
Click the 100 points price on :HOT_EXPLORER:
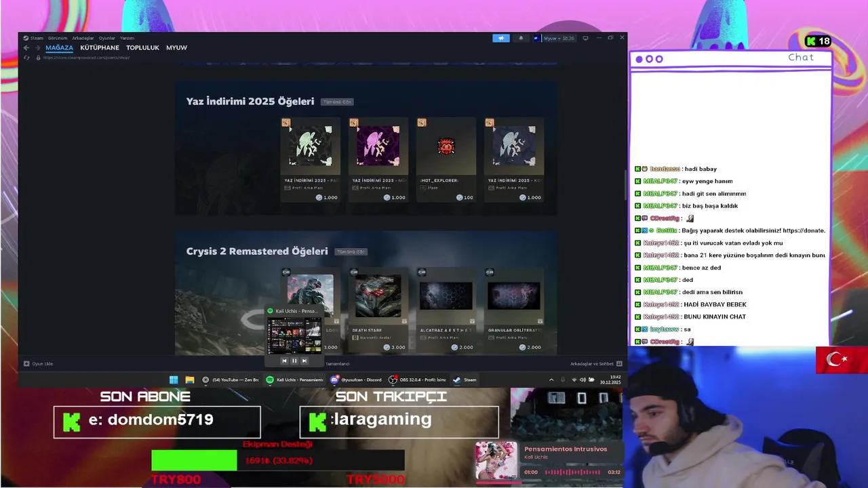pyautogui.click(x=465, y=197)
